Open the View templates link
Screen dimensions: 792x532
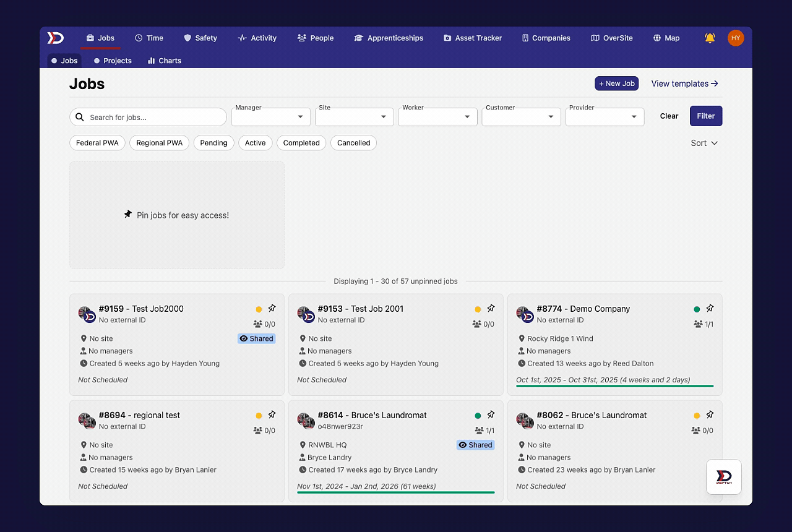pyautogui.click(x=684, y=84)
